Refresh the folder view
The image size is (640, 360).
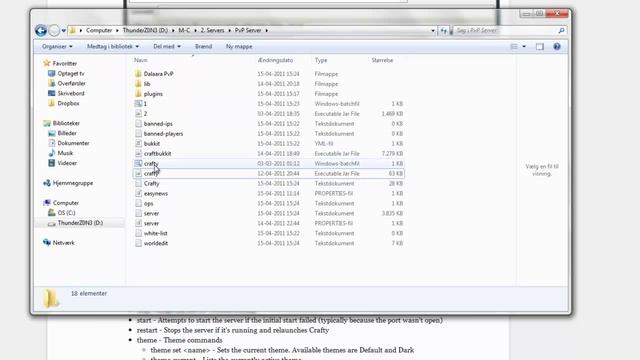[x=443, y=31]
